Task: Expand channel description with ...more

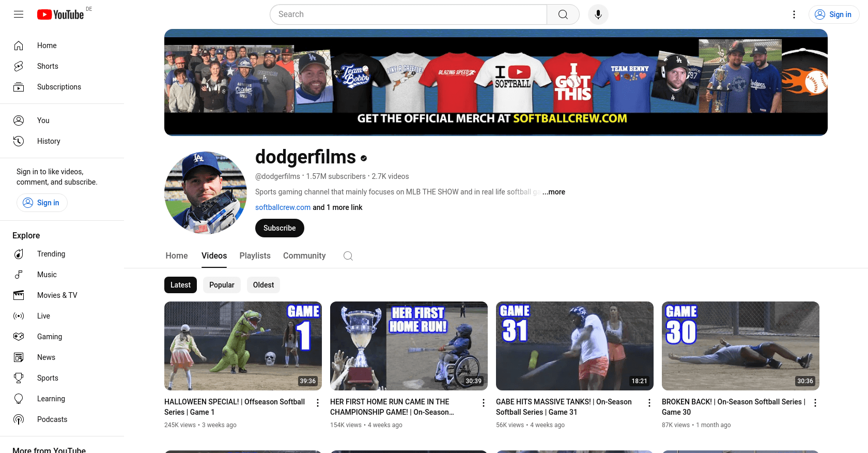Action: tap(554, 192)
